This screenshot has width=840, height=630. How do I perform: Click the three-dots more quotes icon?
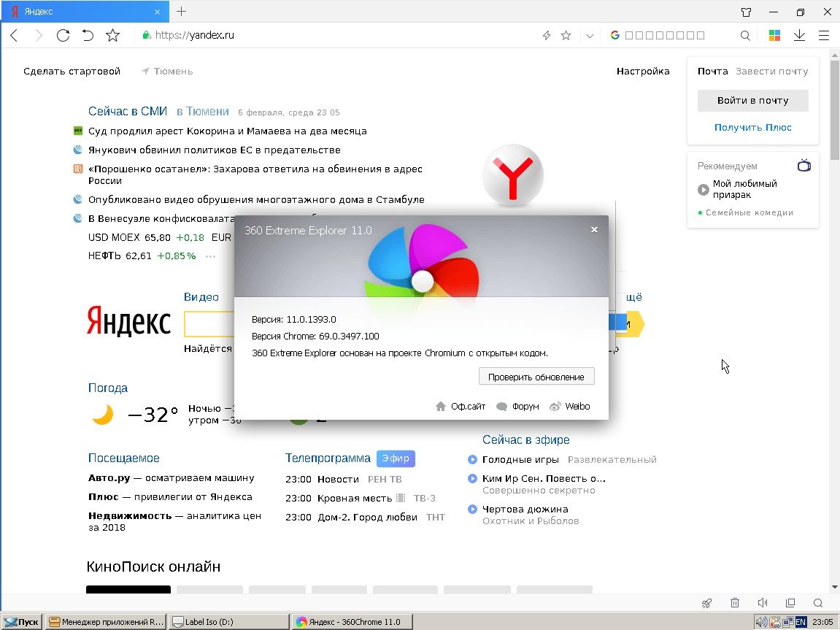click(210, 257)
